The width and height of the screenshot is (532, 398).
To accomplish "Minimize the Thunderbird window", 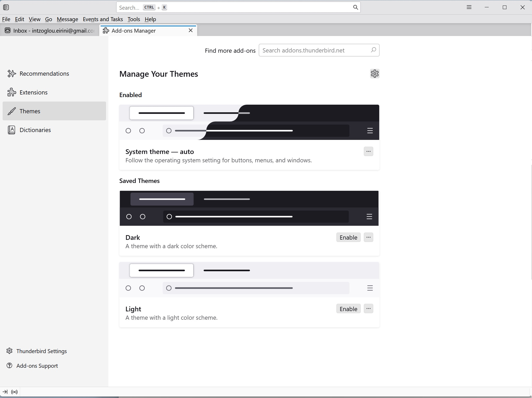I will (487, 7).
